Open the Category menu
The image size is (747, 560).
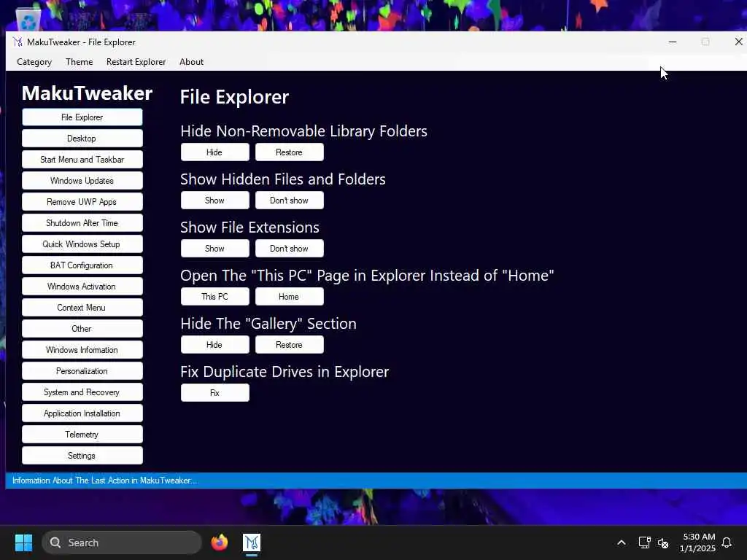(x=34, y=62)
